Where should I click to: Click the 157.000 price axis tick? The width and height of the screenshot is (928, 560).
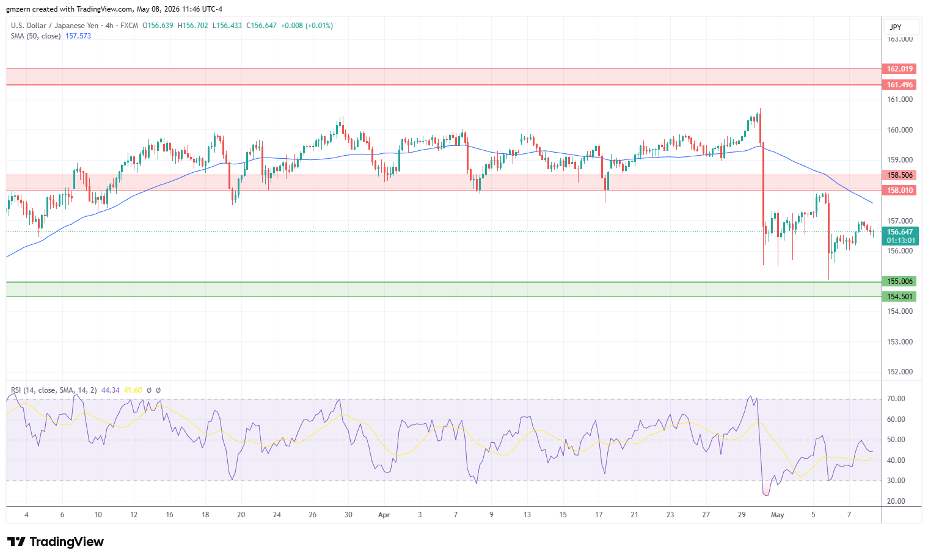(x=900, y=221)
